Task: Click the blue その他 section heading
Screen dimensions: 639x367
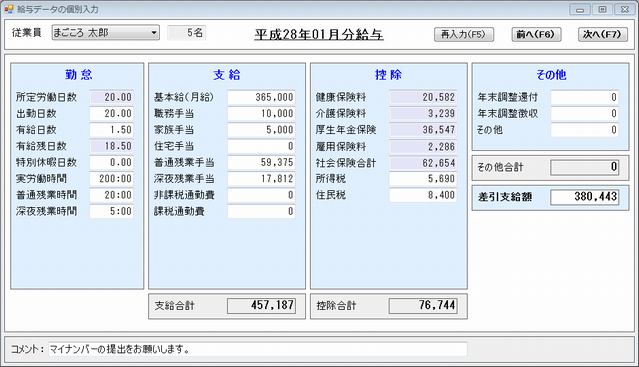Action: click(x=551, y=75)
